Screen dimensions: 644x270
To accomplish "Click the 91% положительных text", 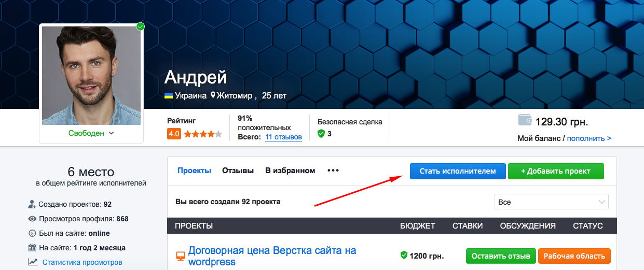I will tap(264, 123).
